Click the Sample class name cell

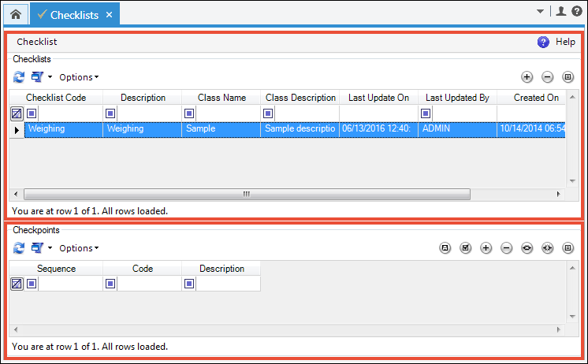(221, 130)
